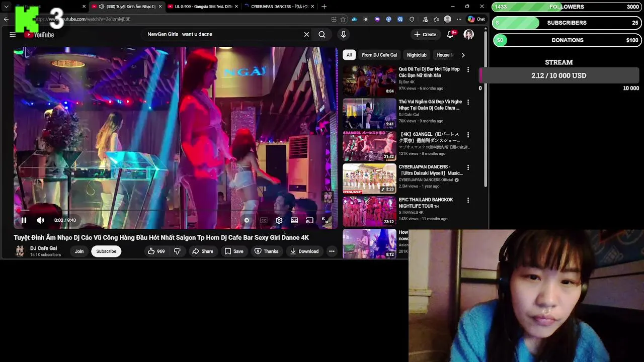Image resolution: width=644 pixels, height=362 pixels.
Task: Switch the player to theater mode
Action: (x=294, y=220)
